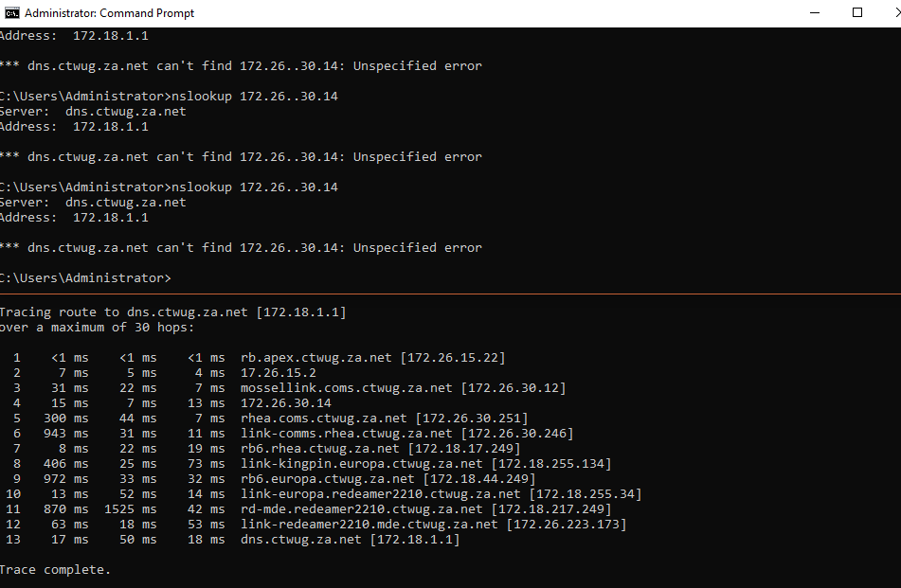Viewport: 901px width, 588px height.
Task: Click the Tracing route to dns.ctwug.za.net line
Action: coord(173,312)
